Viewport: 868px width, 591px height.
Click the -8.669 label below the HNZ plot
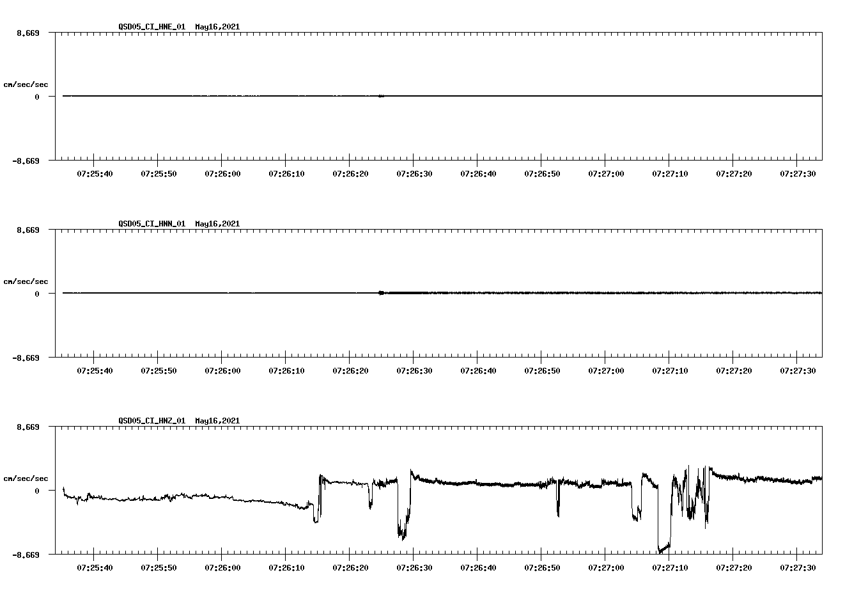pos(26,556)
